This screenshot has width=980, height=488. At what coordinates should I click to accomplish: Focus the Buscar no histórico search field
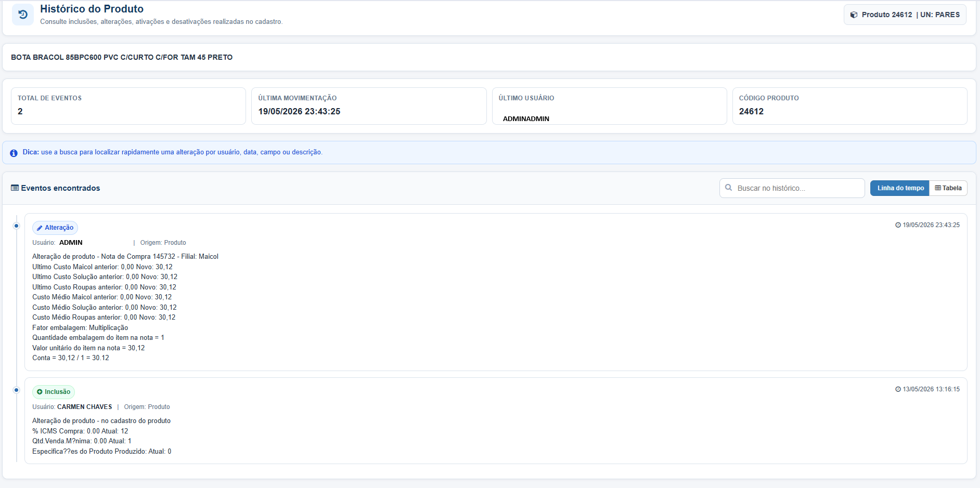[792, 188]
